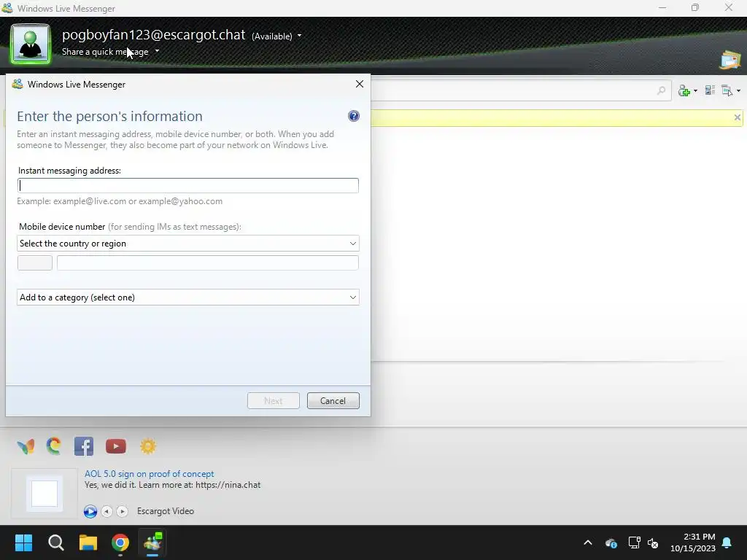The width and height of the screenshot is (747, 560).
Task: Open the YouTube icon
Action: click(x=116, y=446)
